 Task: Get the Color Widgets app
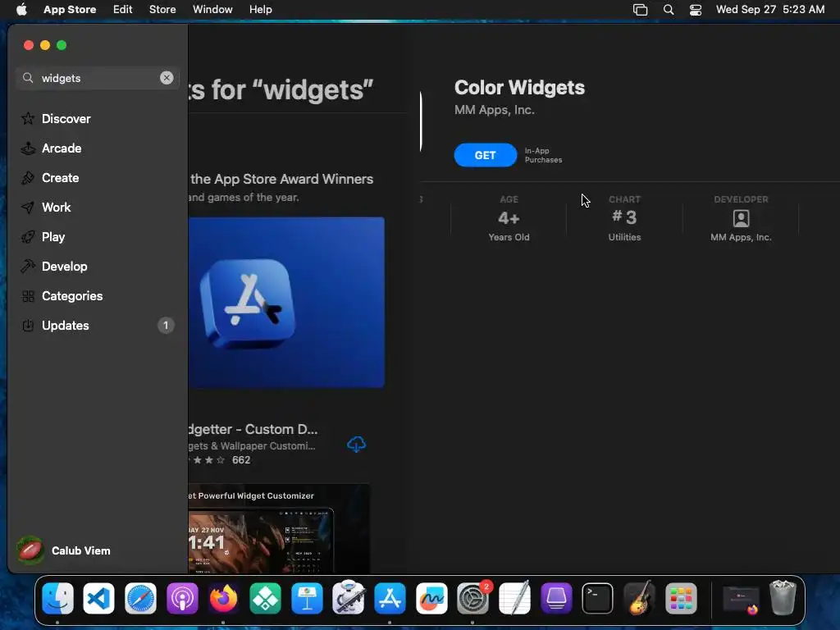(486, 155)
